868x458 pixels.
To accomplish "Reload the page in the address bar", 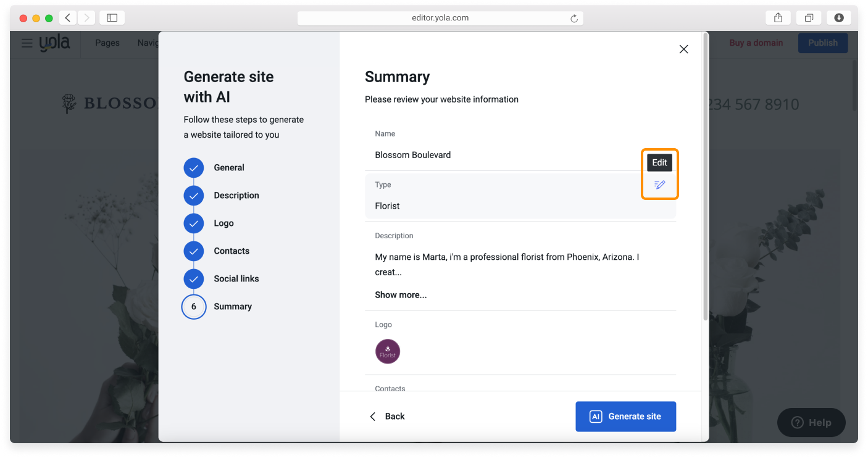I will [x=574, y=19].
